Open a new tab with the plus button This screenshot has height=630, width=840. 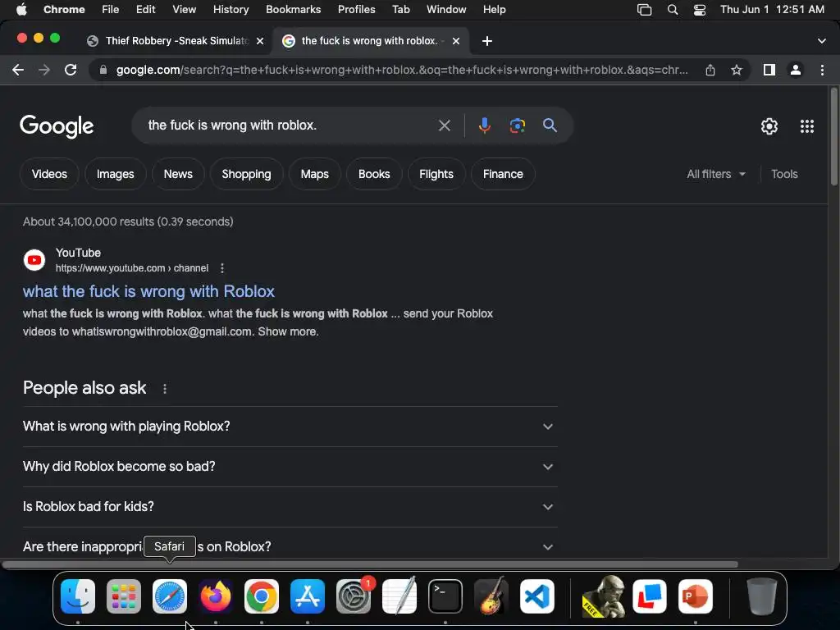(x=486, y=41)
